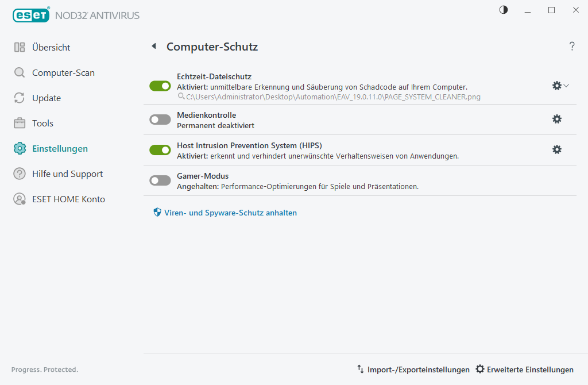This screenshot has height=385, width=588.
Task: Click the Einstellungen gear icon in sidebar
Action: (19, 148)
